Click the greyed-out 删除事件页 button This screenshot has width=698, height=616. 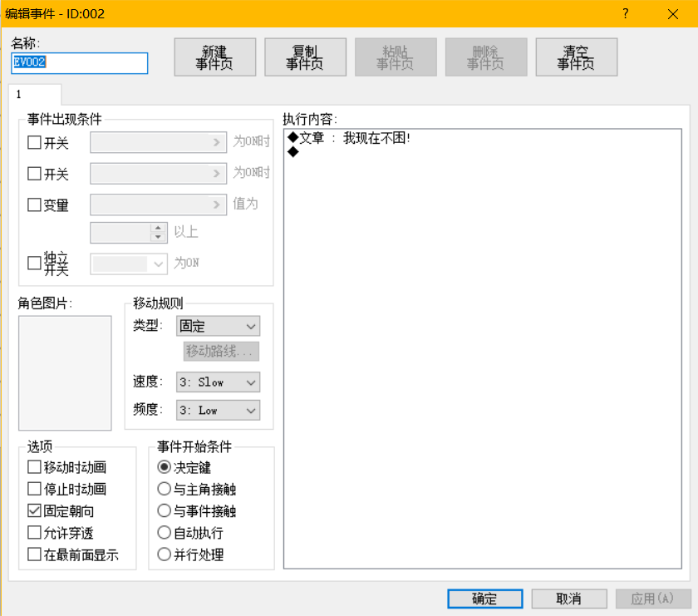[486, 57]
